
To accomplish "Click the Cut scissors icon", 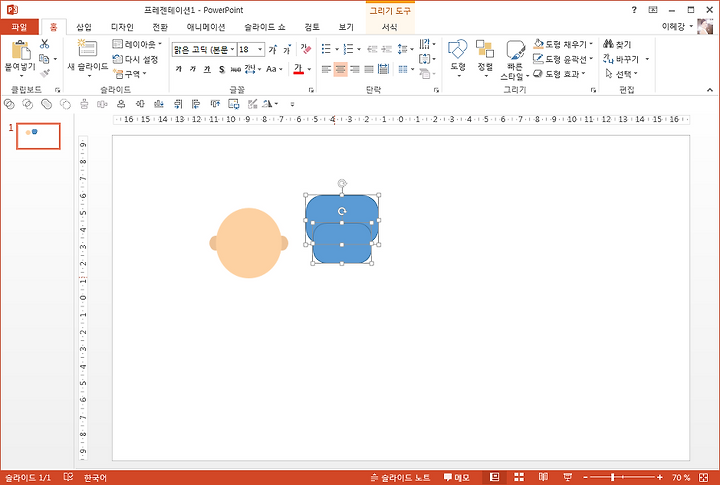I will click(45, 44).
